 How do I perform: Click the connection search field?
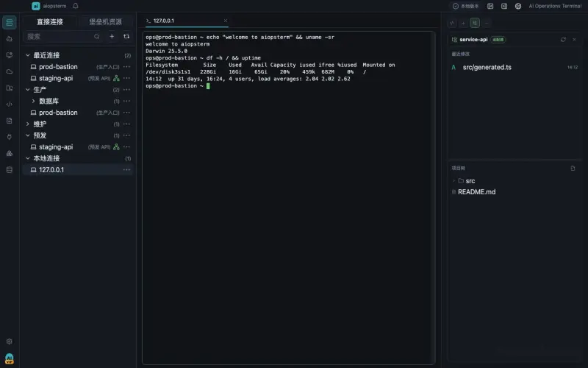click(60, 36)
